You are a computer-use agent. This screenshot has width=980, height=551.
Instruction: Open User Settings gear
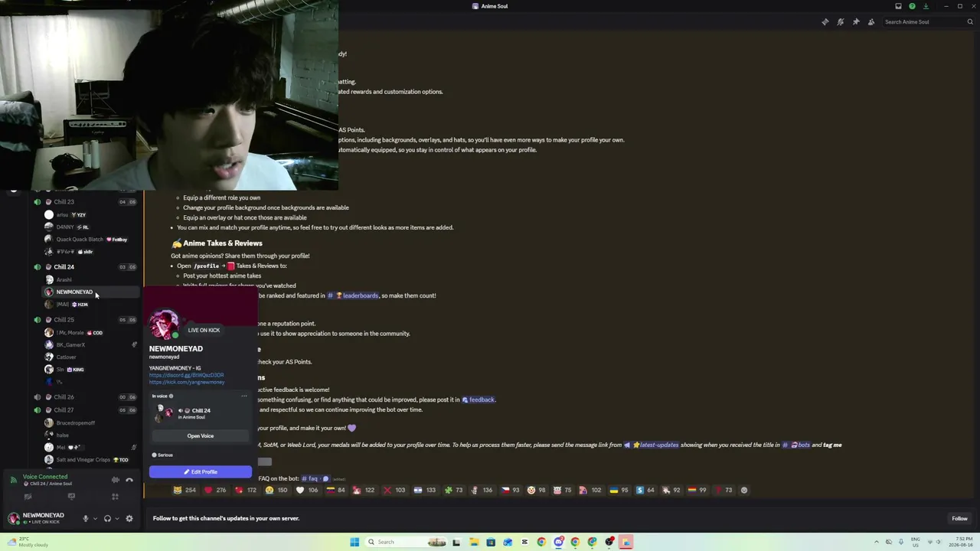[x=129, y=518]
